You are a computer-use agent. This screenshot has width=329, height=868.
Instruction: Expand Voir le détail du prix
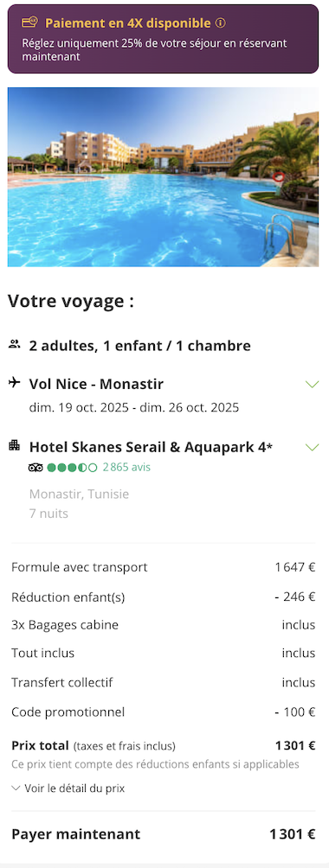(68, 788)
